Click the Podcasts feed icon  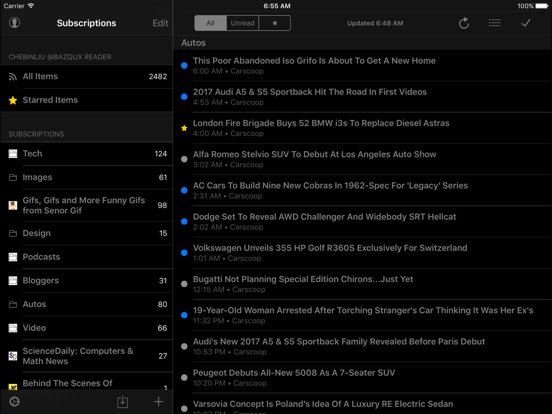tap(13, 257)
